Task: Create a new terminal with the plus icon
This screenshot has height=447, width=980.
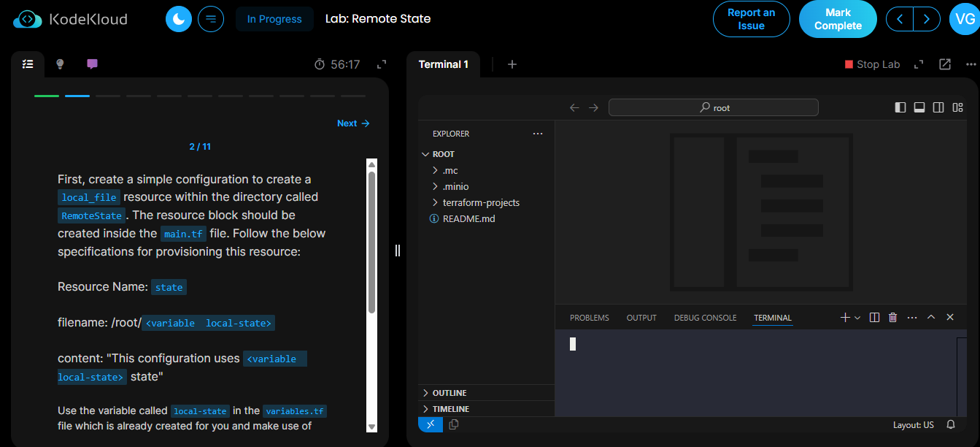Action: [x=845, y=318]
